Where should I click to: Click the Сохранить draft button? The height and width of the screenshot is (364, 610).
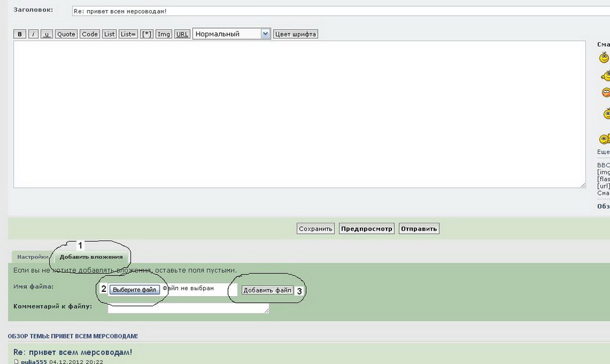pos(316,229)
